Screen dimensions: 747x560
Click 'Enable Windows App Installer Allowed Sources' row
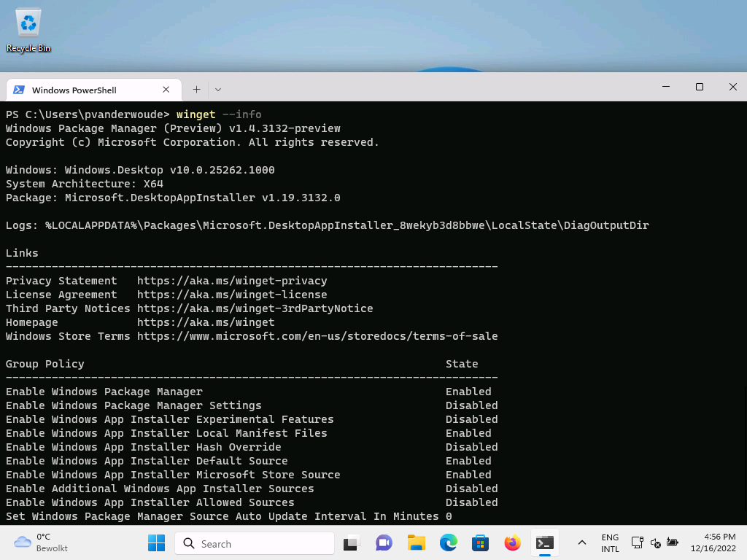252,502
